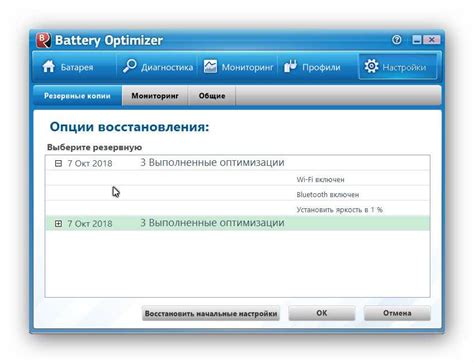Switch to the Резервные копии tab

[77, 96]
